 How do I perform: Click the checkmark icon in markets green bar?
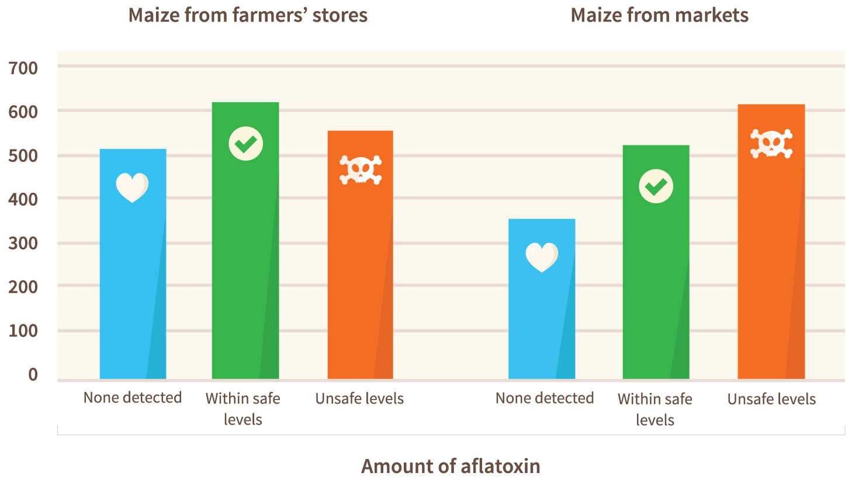click(656, 186)
